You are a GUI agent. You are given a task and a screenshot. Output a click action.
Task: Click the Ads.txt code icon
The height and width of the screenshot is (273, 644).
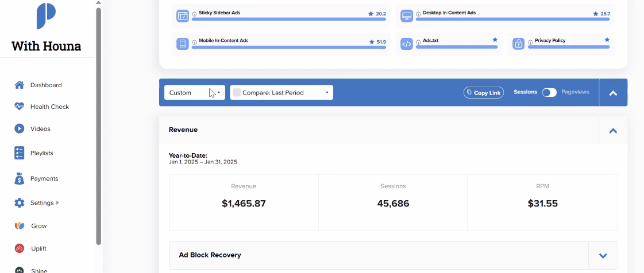point(407,44)
